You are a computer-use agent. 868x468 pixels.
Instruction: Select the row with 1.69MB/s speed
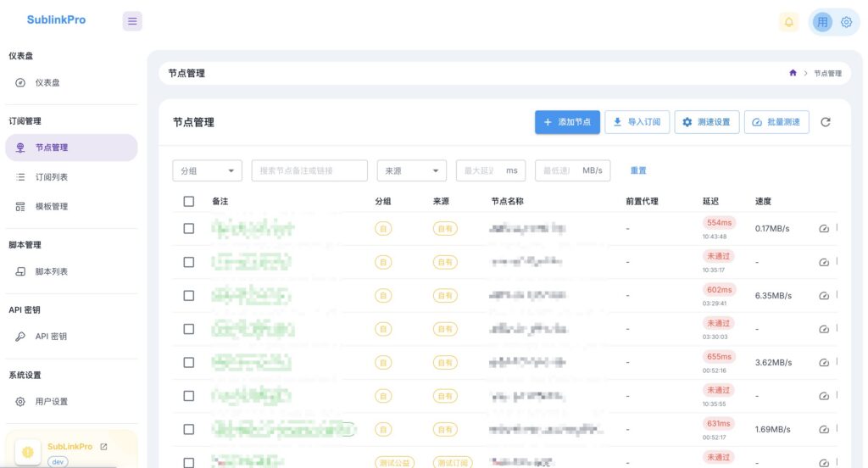click(189, 429)
